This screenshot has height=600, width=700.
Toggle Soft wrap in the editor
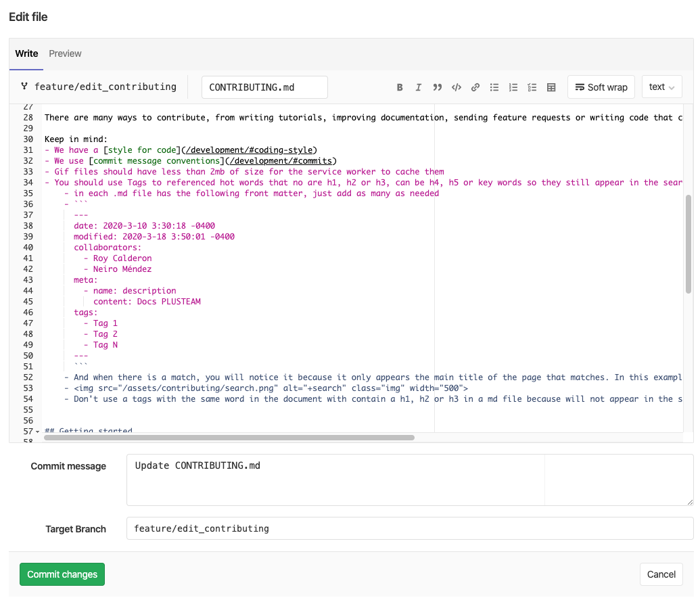coord(601,87)
